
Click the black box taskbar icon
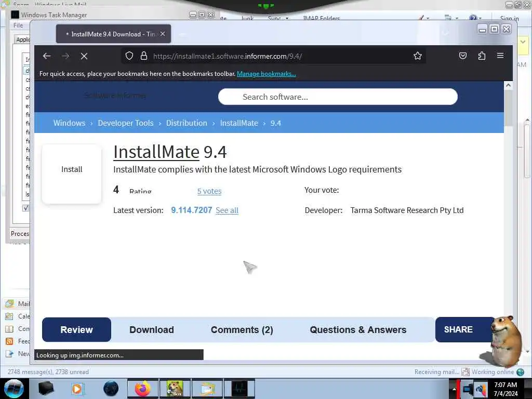pos(46,389)
